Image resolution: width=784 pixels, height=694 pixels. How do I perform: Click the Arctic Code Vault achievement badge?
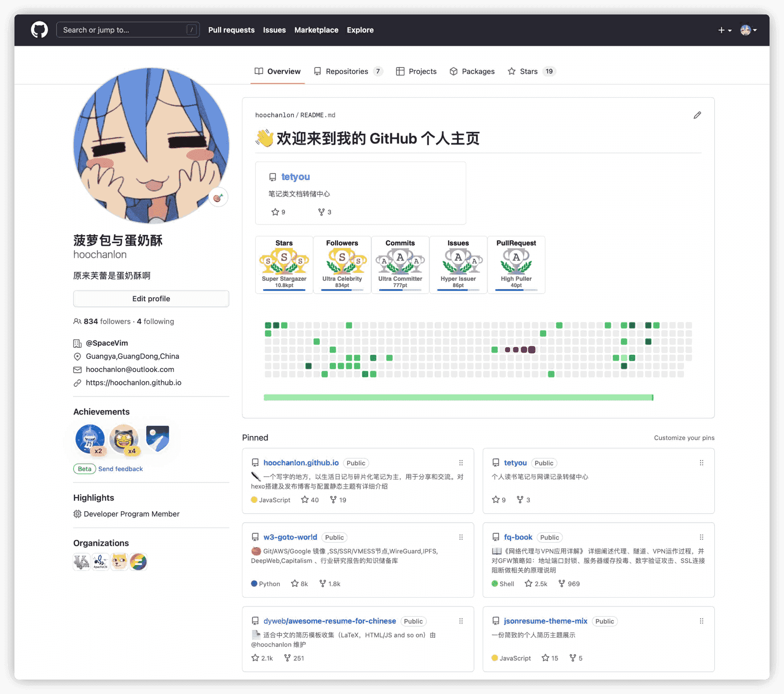coord(157,438)
